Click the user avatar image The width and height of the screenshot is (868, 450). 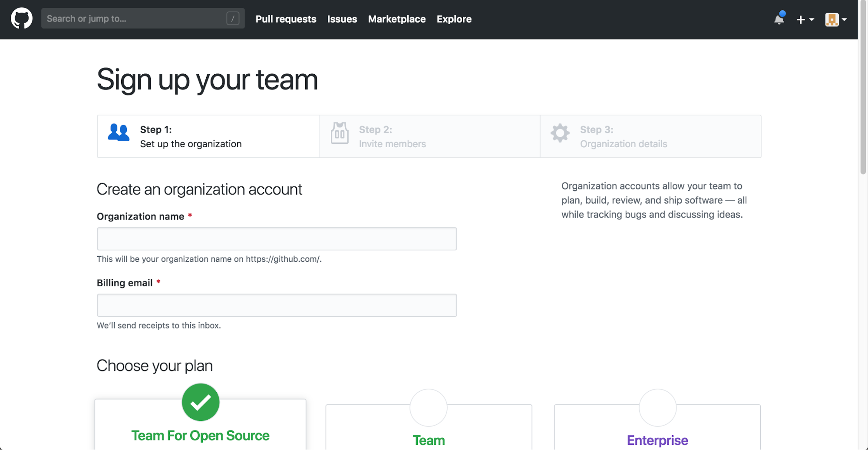[832, 20]
